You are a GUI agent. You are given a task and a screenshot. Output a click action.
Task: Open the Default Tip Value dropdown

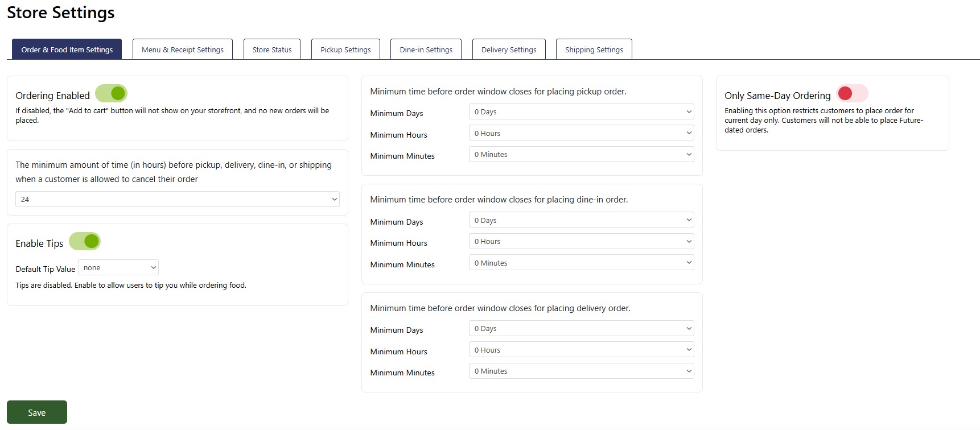click(x=118, y=268)
